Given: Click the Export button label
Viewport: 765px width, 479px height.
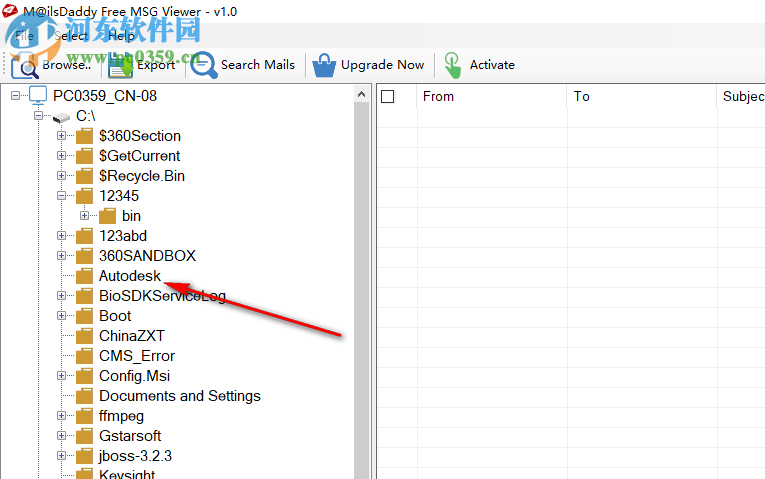Looking at the screenshot, I should 156,65.
